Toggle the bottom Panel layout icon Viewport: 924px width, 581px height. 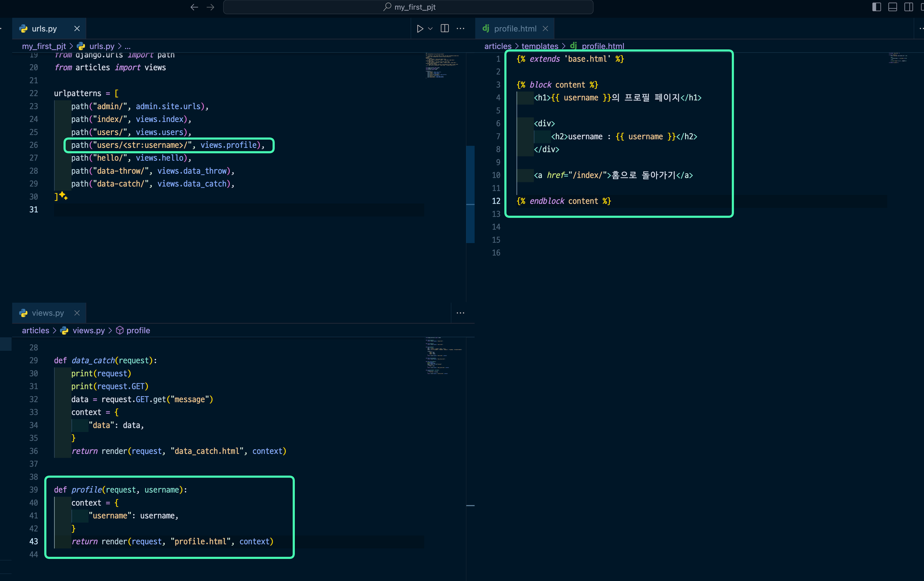893,7
